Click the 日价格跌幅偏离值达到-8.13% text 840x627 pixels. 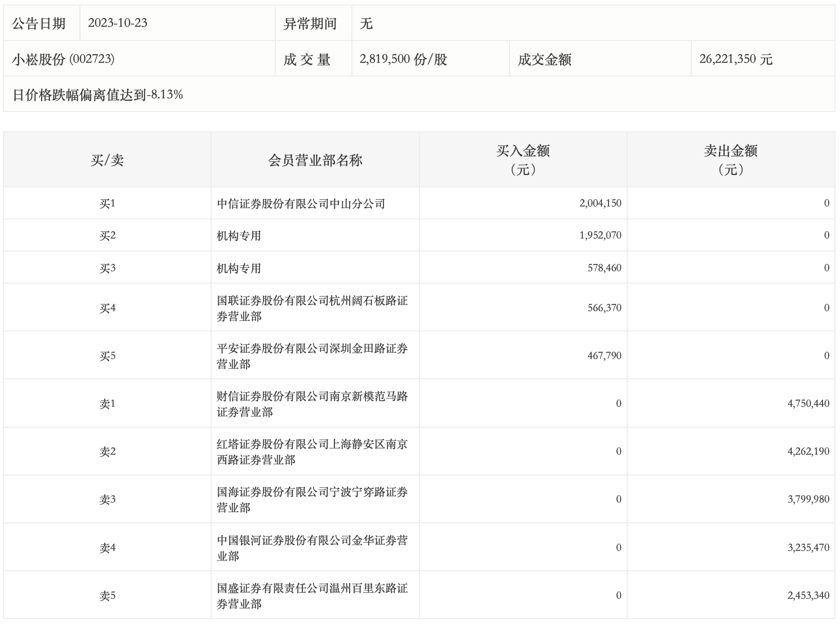[98, 95]
